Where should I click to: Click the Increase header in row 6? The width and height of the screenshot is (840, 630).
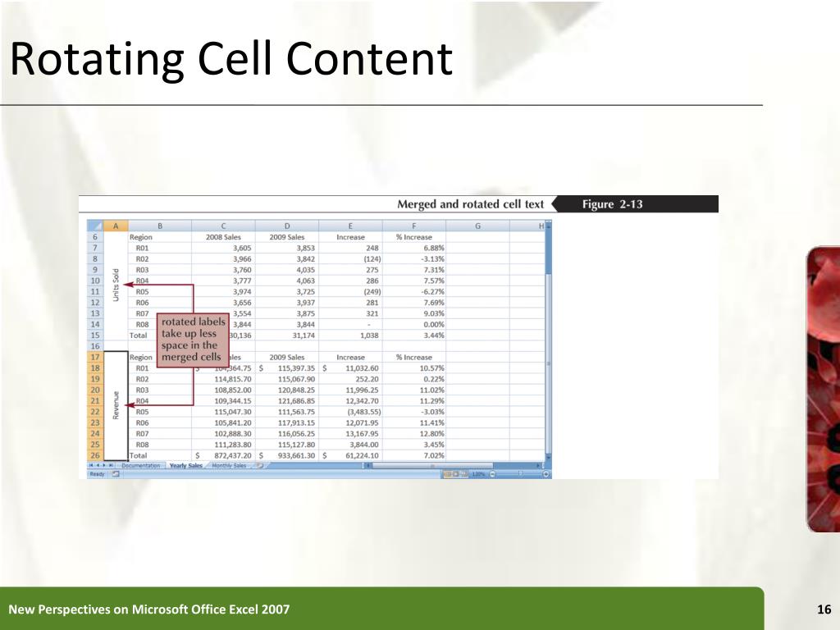[x=350, y=237]
